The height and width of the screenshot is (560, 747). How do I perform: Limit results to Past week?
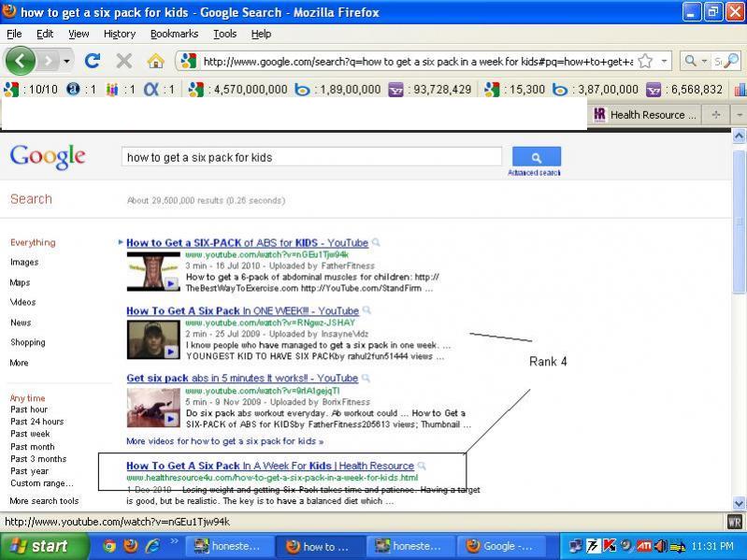click(30, 434)
